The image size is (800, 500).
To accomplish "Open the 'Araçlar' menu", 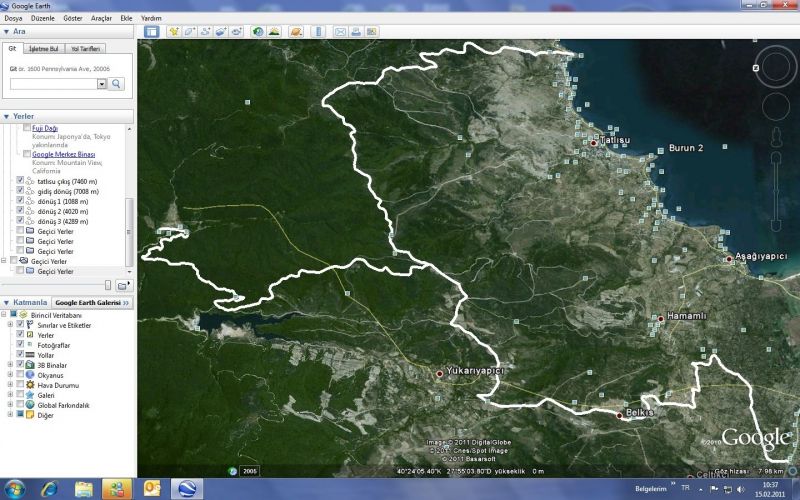I will click(x=101, y=18).
